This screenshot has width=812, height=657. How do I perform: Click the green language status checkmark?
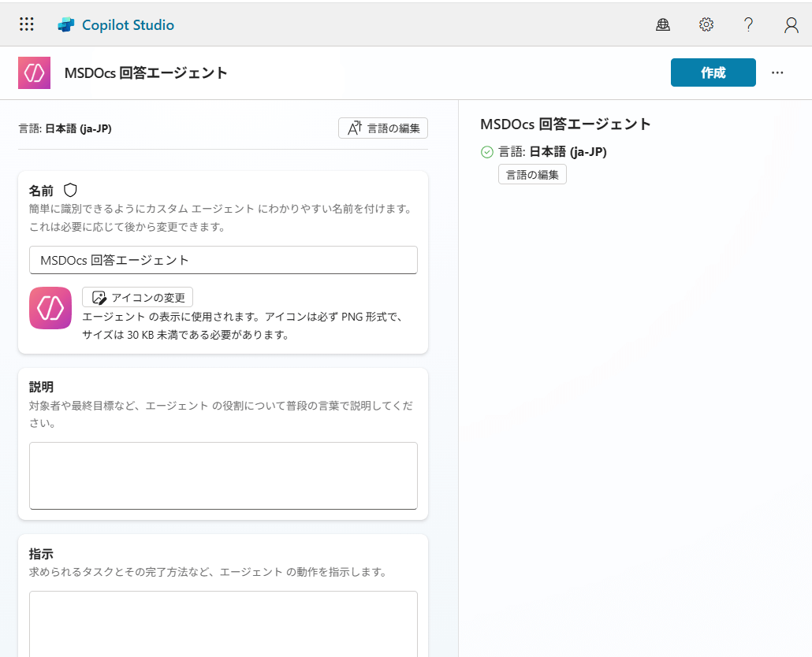coord(487,152)
